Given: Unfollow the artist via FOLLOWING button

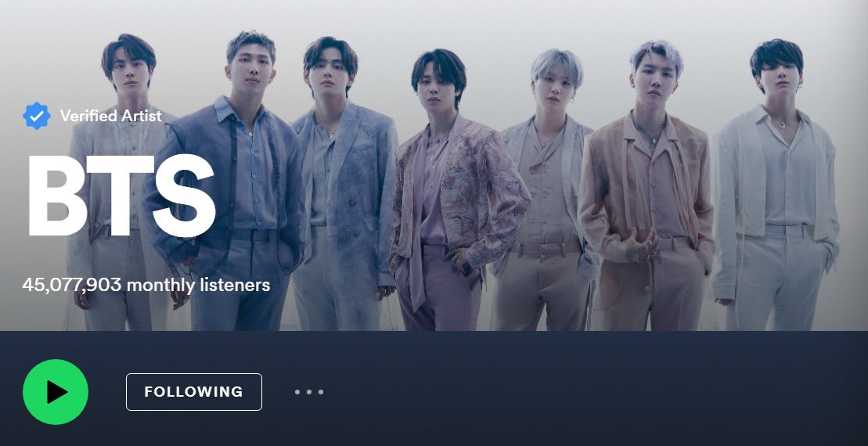Looking at the screenshot, I should pyautogui.click(x=194, y=392).
